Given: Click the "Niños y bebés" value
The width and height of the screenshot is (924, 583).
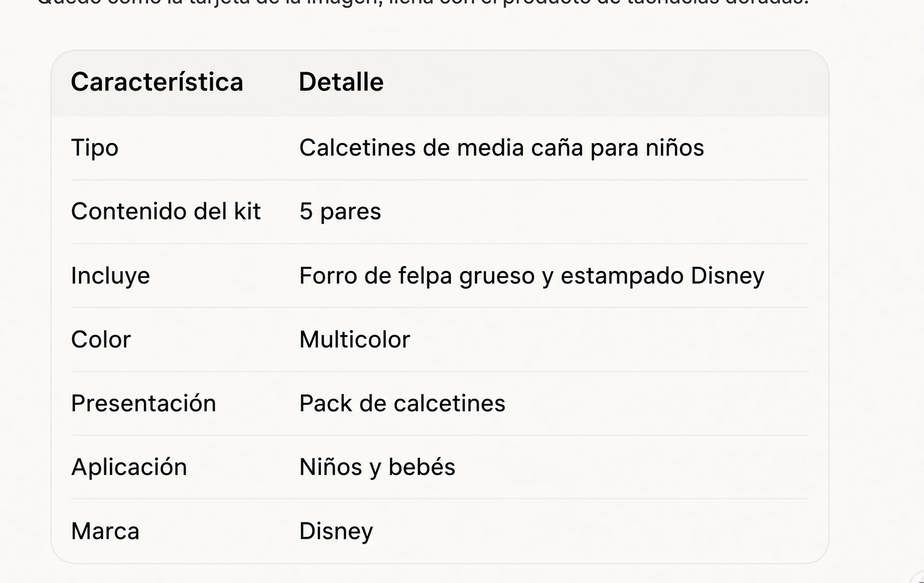Looking at the screenshot, I should pos(377,467).
